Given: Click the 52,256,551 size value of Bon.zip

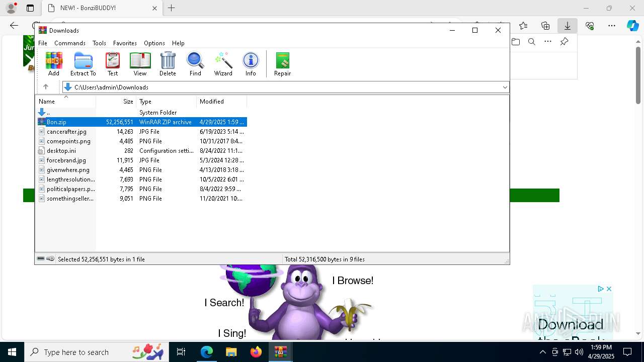Looking at the screenshot, I should click(119, 122).
